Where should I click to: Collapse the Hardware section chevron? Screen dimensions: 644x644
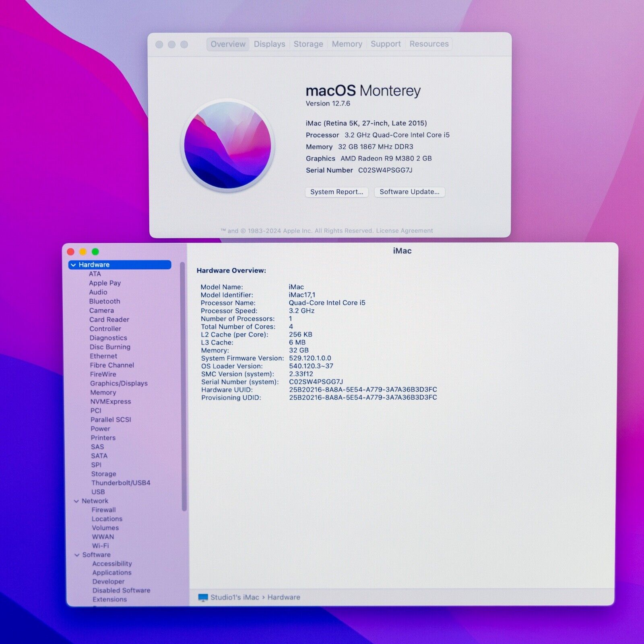[73, 265]
